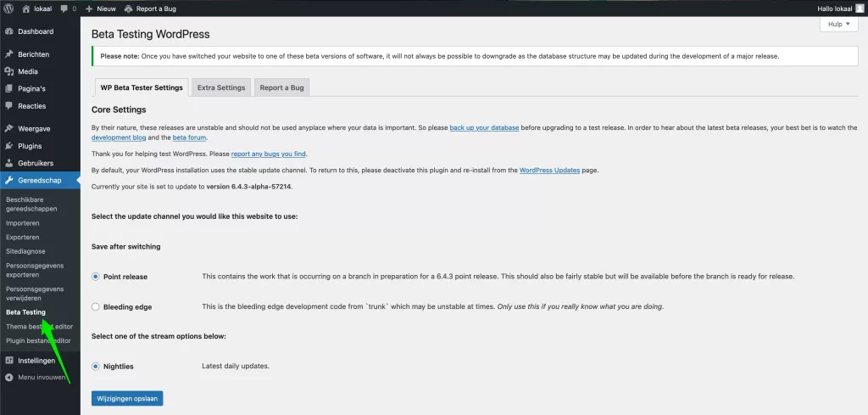Click the Media icon in sidebar
The image size is (868, 415).
tap(8, 71)
